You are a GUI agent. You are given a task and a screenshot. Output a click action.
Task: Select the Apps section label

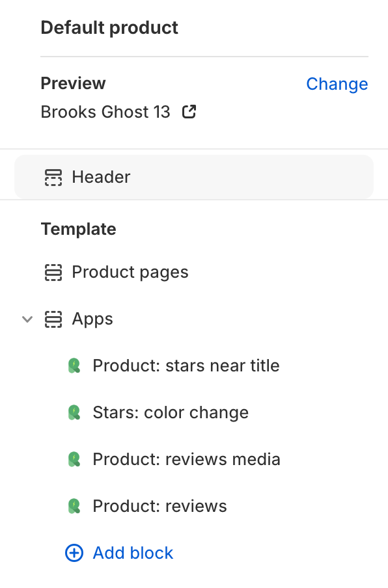pyautogui.click(x=92, y=319)
